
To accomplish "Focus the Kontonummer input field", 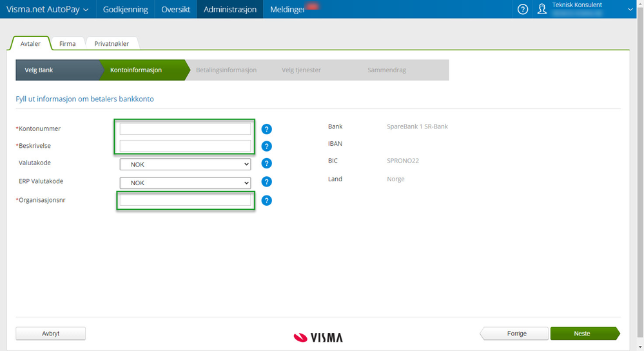I will 185,128.
